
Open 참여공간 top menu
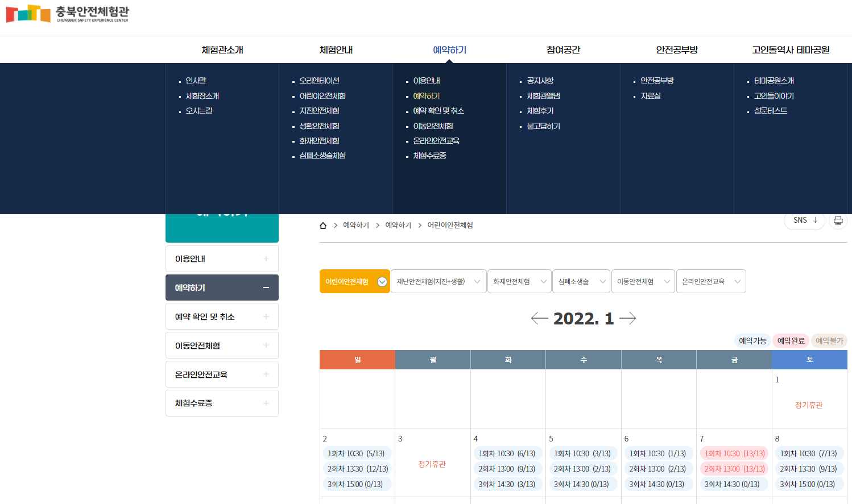coord(564,50)
